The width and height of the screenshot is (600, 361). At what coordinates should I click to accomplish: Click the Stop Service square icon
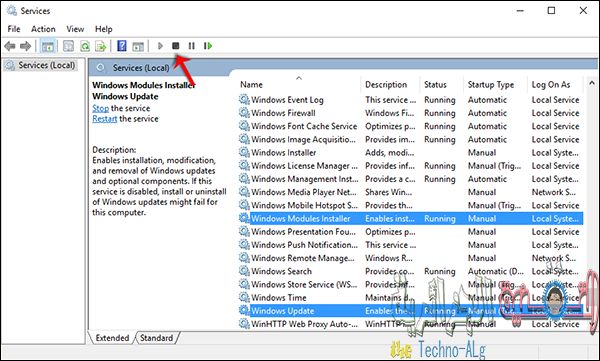tap(176, 46)
